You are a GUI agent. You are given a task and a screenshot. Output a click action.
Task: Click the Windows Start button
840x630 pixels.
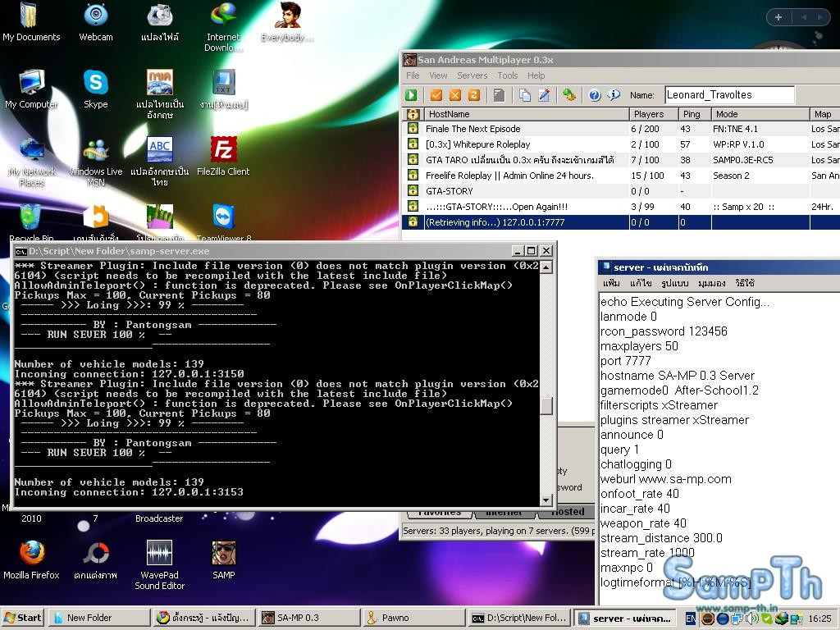coord(23,618)
